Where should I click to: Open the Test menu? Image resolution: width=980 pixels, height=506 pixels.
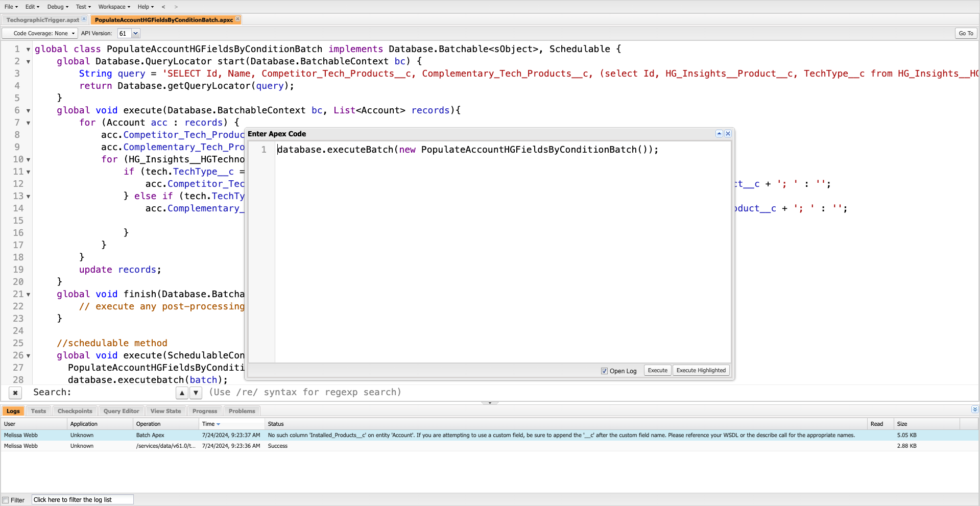[83, 7]
